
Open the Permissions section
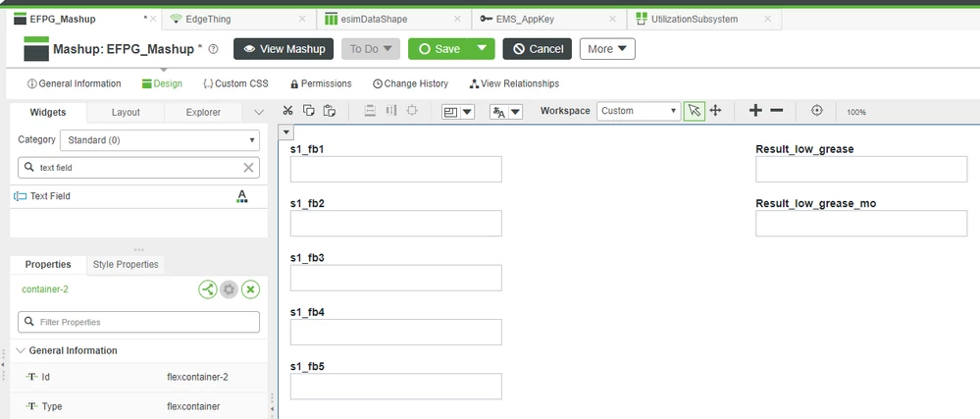coord(321,83)
